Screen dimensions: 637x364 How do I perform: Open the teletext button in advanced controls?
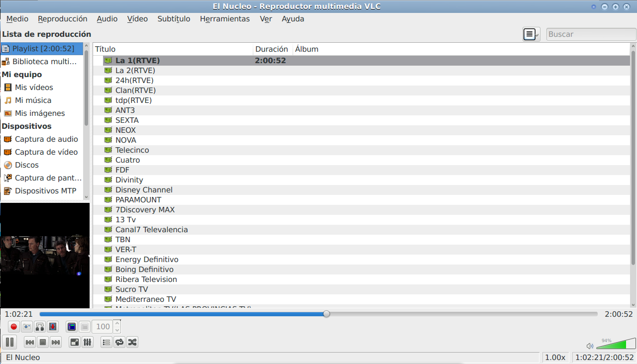(x=72, y=327)
